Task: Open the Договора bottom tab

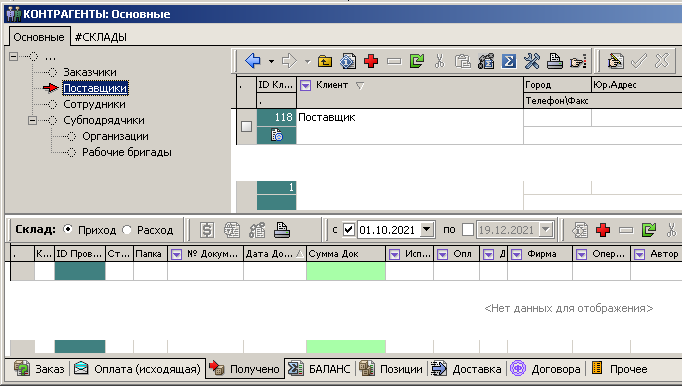Action: coord(545,369)
